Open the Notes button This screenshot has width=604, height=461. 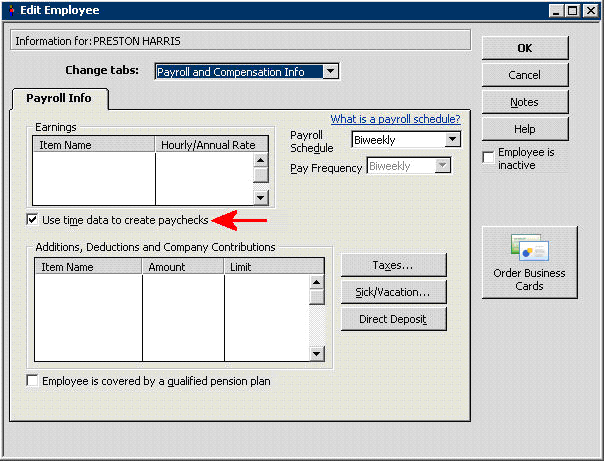[x=525, y=102]
